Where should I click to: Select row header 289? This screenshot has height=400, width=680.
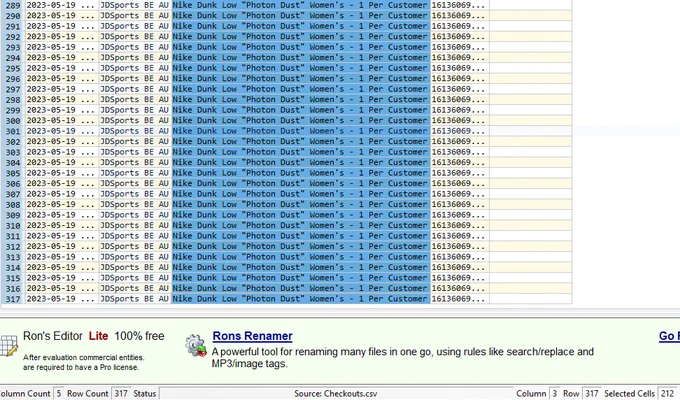pos(13,5)
